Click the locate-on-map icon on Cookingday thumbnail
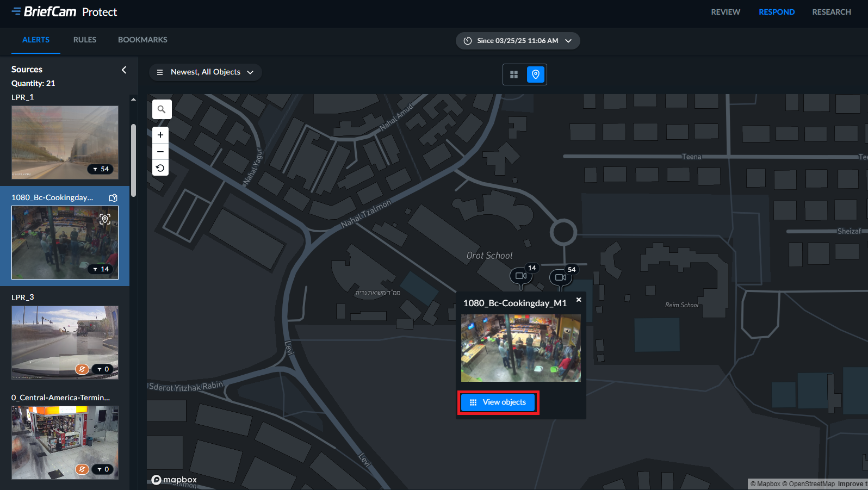This screenshot has height=490, width=868. [x=105, y=219]
